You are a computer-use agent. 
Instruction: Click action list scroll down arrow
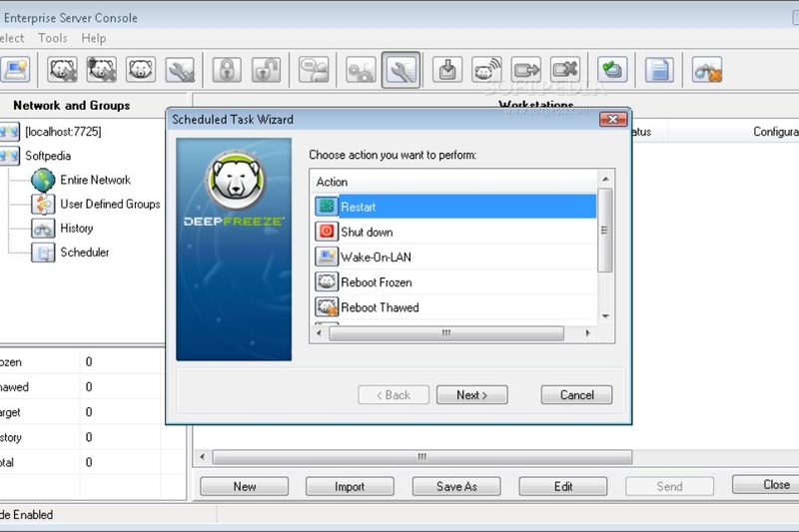point(605,316)
